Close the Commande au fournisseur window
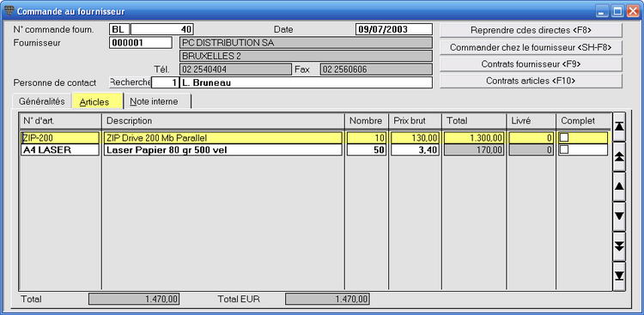The height and width of the screenshot is (315, 644). 633,11
